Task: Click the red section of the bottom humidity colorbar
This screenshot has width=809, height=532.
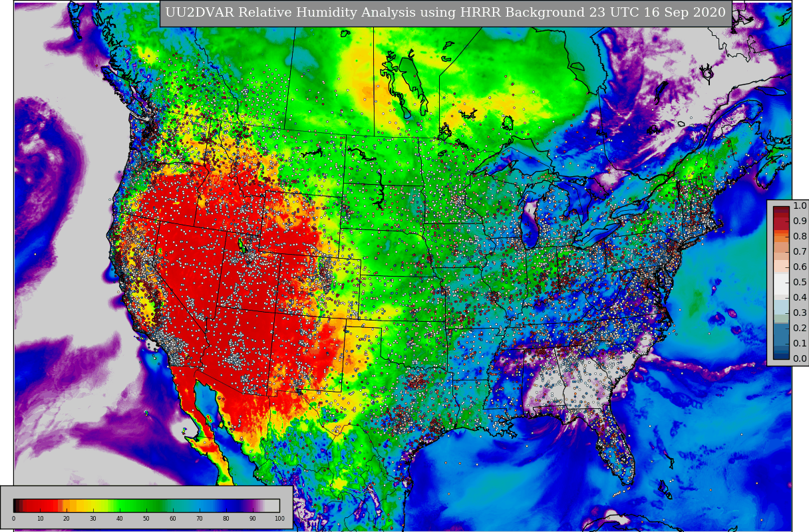Action: pyautogui.click(x=40, y=505)
